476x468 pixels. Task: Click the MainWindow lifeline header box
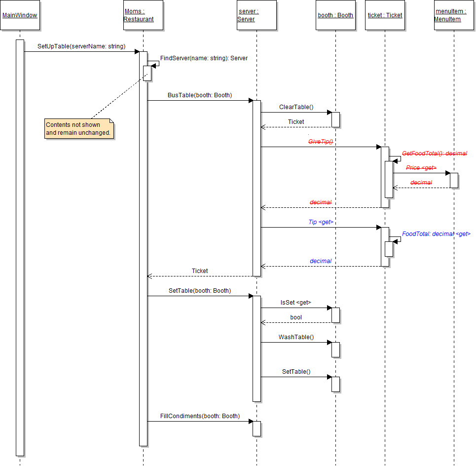coord(20,15)
